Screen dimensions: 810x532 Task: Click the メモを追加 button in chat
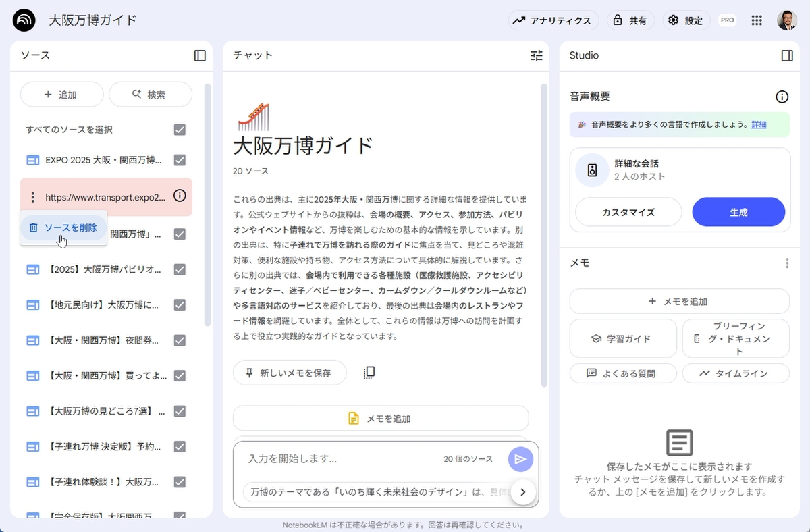tap(381, 419)
